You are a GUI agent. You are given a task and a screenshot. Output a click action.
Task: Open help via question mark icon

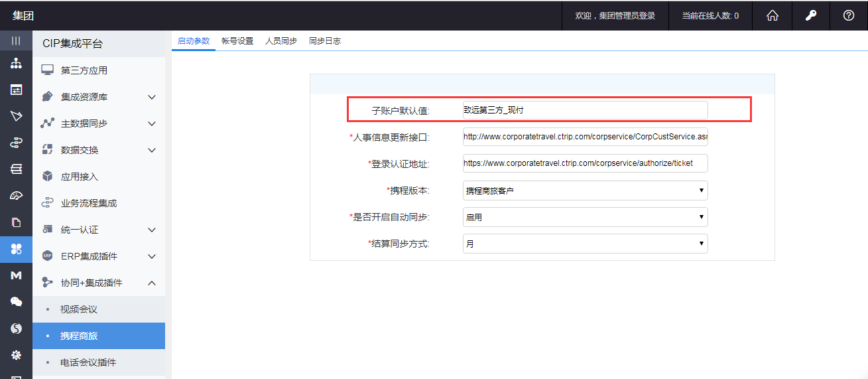[x=848, y=16]
